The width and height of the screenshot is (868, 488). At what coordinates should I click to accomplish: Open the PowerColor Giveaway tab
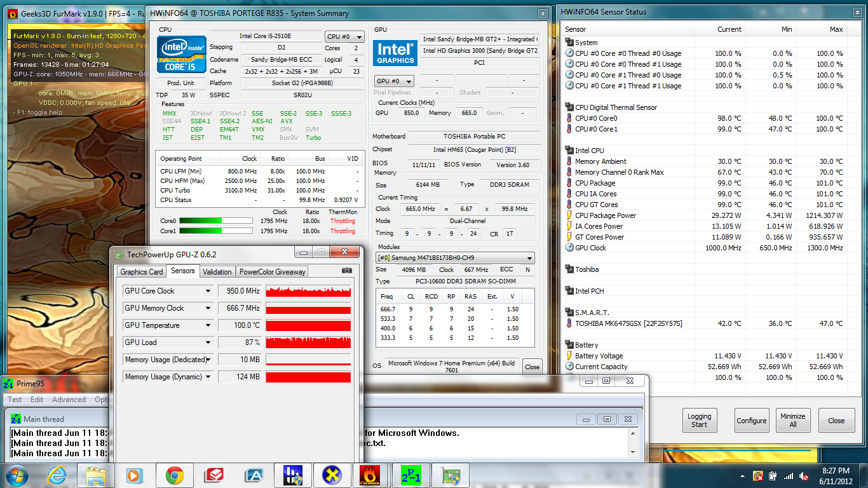272,272
